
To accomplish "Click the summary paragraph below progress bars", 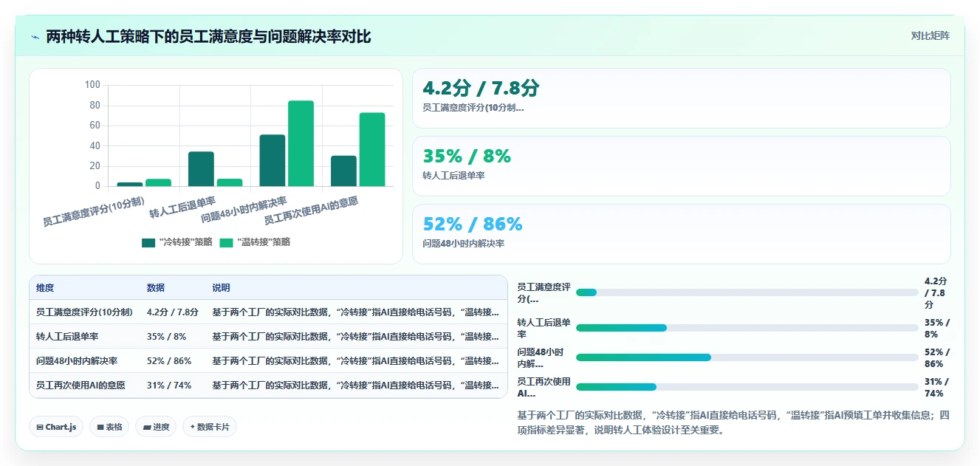I will coord(733,422).
